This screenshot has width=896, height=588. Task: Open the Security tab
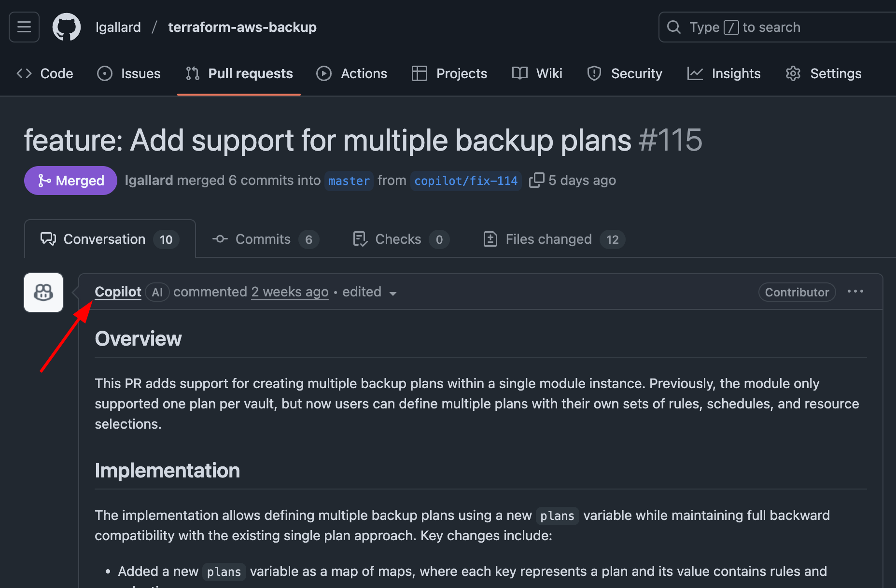coord(624,73)
